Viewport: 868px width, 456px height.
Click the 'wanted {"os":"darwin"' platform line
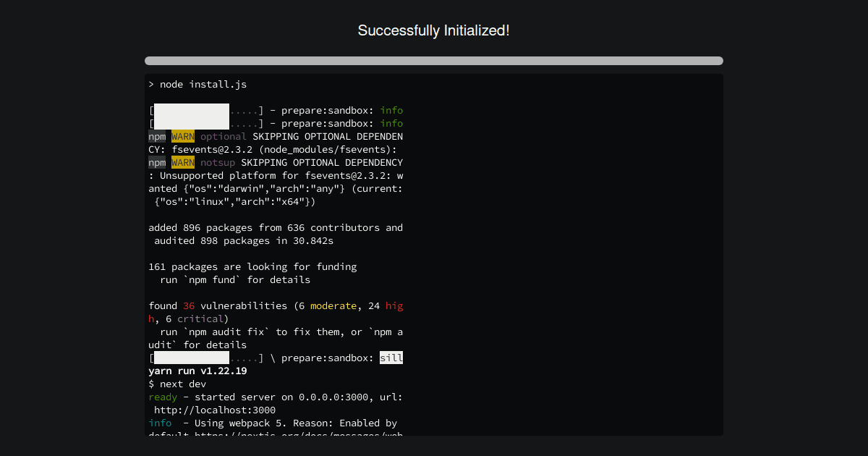[x=276, y=189]
